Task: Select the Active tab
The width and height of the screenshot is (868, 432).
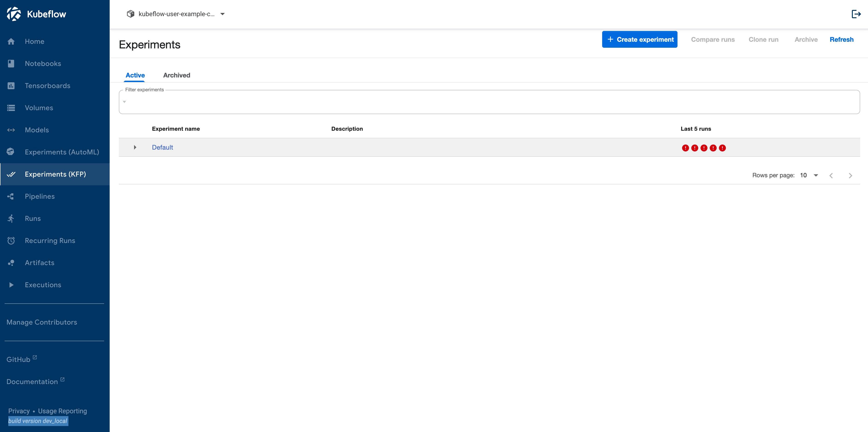Action: tap(135, 75)
